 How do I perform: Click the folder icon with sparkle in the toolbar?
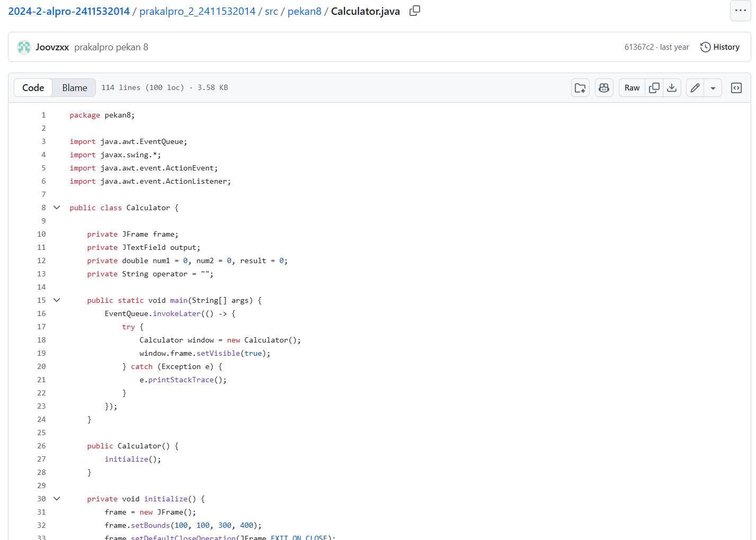pyautogui.click(x=581, y=88)
